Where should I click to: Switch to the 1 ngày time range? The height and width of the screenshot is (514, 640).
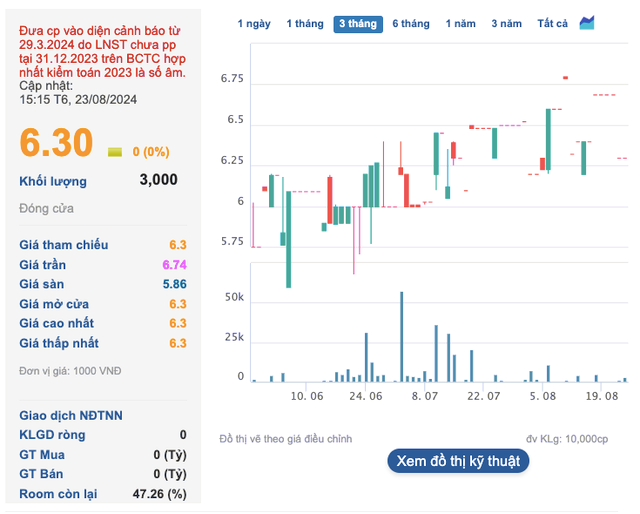coord(253,23)
